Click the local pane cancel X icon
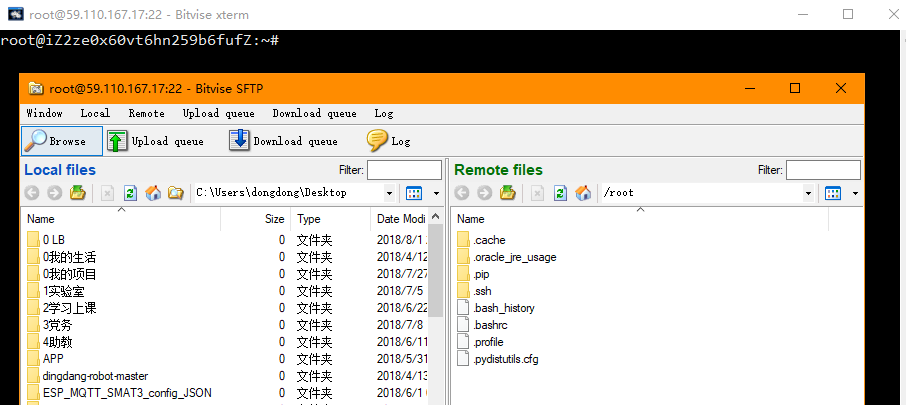 point(107,193)
